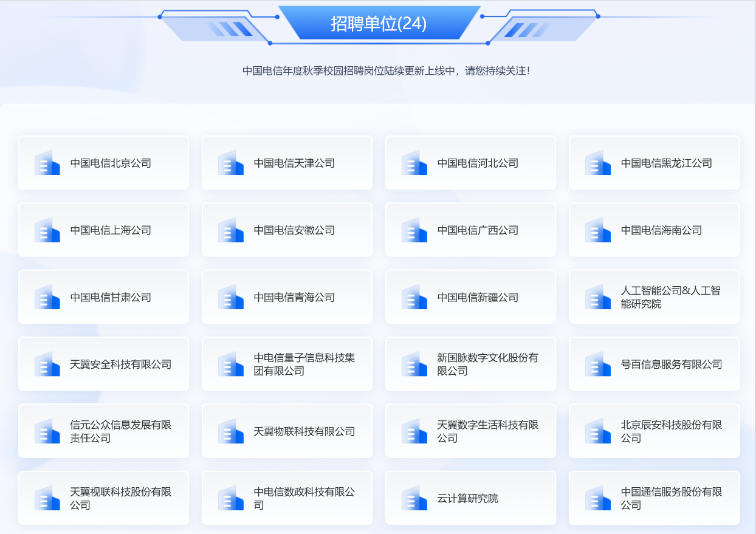Click the building icon beside 中国电信上海公司
The height and width of the screenshot is (534, 756).
(47, 230)
